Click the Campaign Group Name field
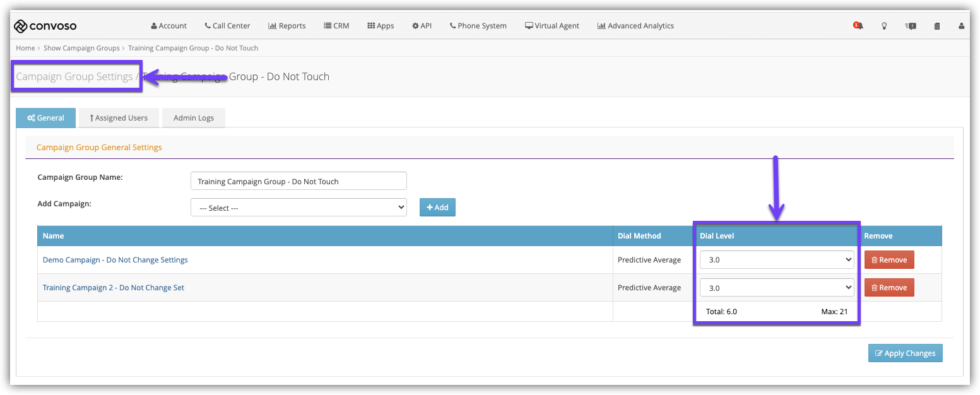Screen dimensions: 980x395 pyautogui.click(x=298, y=181)
